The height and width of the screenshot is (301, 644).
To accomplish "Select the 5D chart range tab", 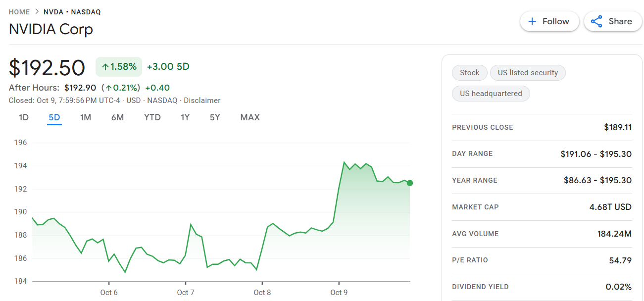I will click(x=54, y=118).
